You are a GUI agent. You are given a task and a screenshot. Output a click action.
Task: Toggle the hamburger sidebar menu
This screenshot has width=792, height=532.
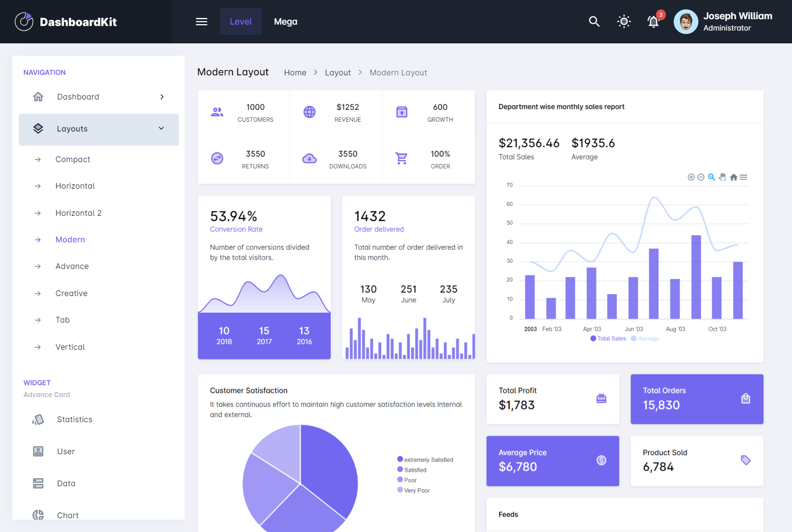[202, 22]
